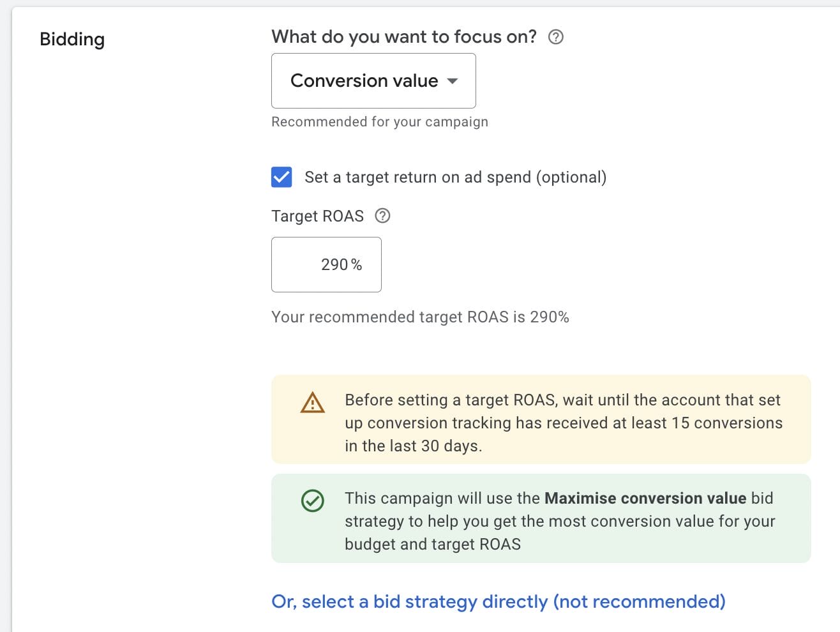
Task: Click the "What do you want to focus on?" label
Action: pyautogui.click(x=403, y=37)
